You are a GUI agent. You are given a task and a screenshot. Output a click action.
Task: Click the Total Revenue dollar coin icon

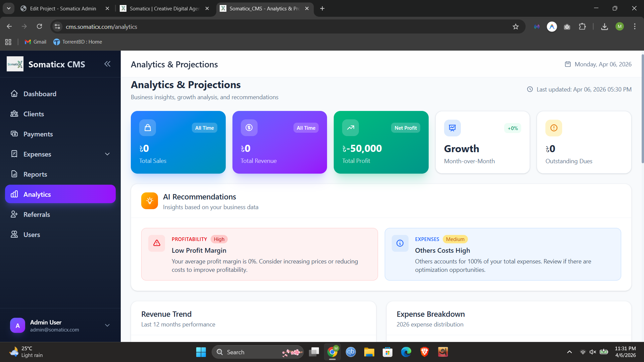[249, 128]
